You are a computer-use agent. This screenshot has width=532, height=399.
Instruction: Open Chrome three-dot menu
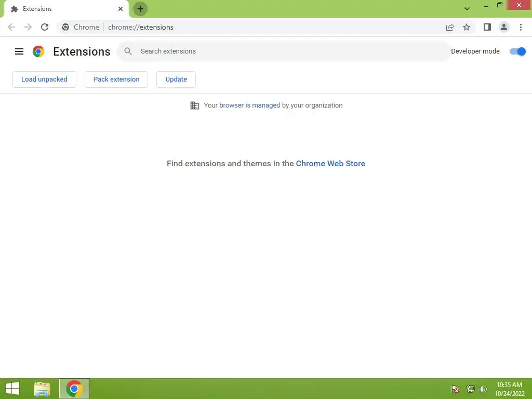(x=521, y=27)
